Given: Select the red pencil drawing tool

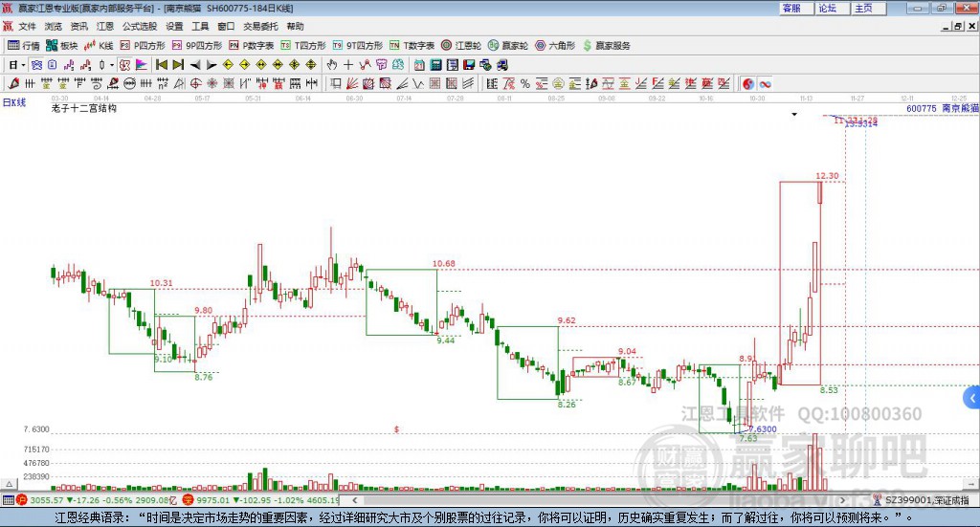Looking at the screenshot, I should pyautogui.click(x=13, y=83).
